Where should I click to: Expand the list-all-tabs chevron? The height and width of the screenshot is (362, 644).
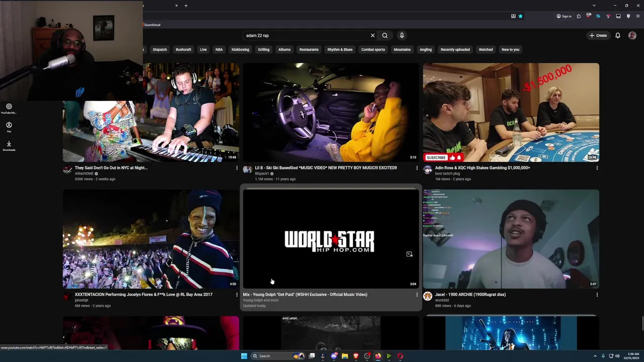(594, 6)
